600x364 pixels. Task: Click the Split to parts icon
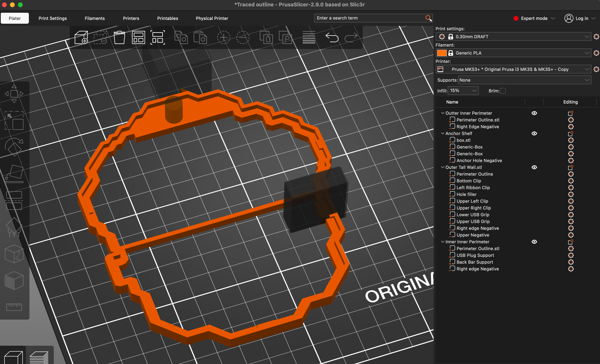coord(285,37)
